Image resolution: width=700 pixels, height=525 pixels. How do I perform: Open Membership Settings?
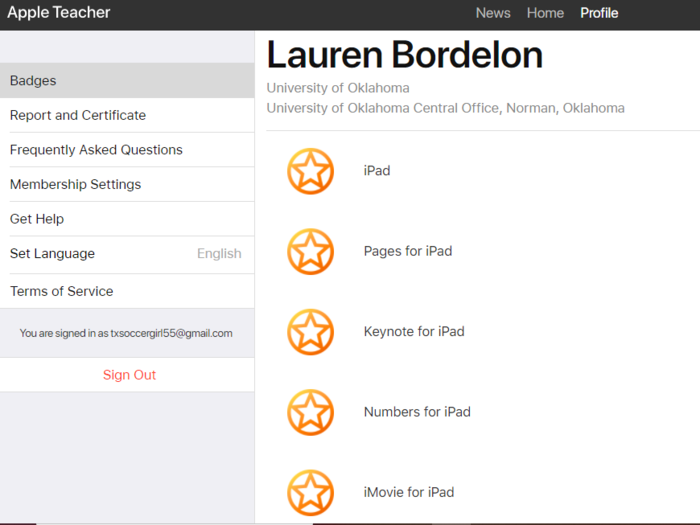click(75, 184)
